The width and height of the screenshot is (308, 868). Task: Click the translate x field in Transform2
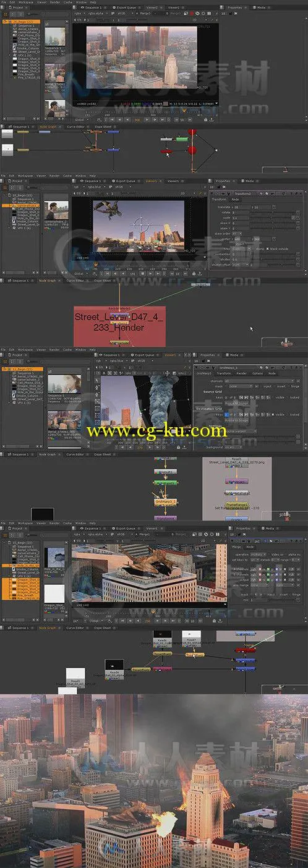point(241,207)
